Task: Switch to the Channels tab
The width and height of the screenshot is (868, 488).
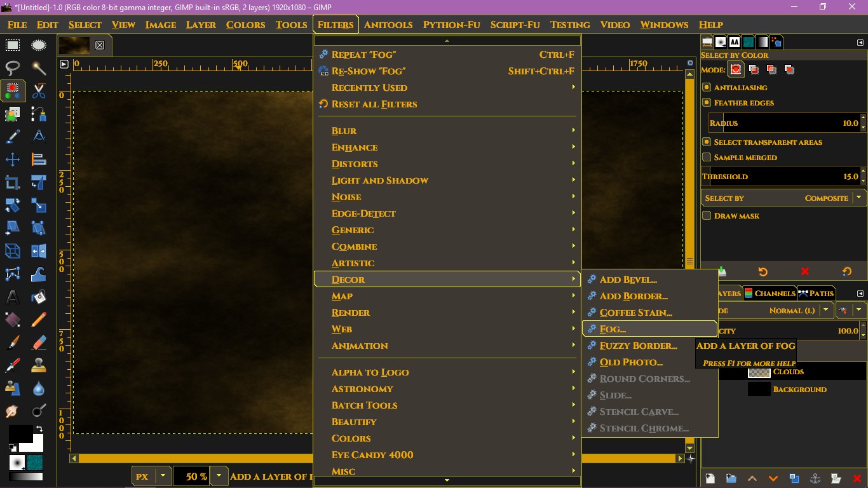Action: click(770, 293)
